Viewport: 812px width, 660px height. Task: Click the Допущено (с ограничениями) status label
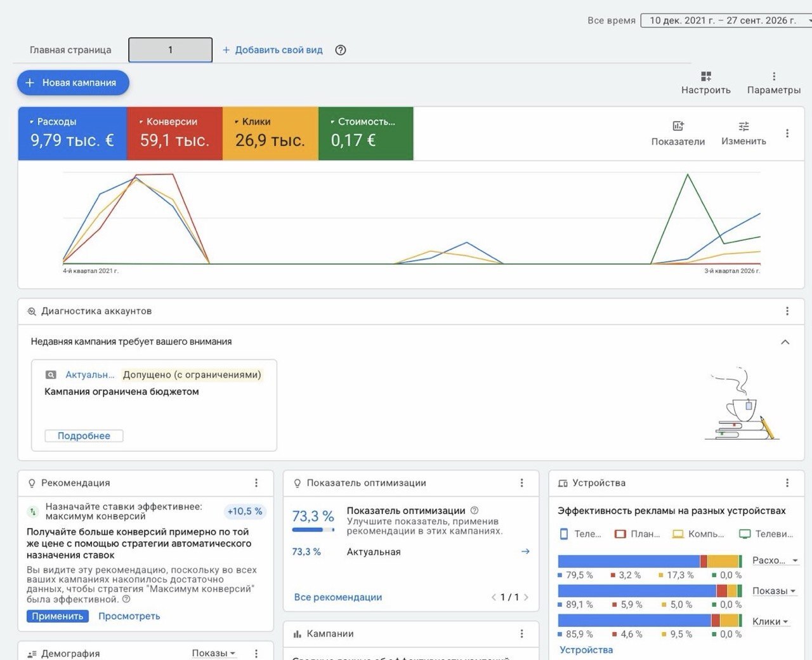coord(192,375)
